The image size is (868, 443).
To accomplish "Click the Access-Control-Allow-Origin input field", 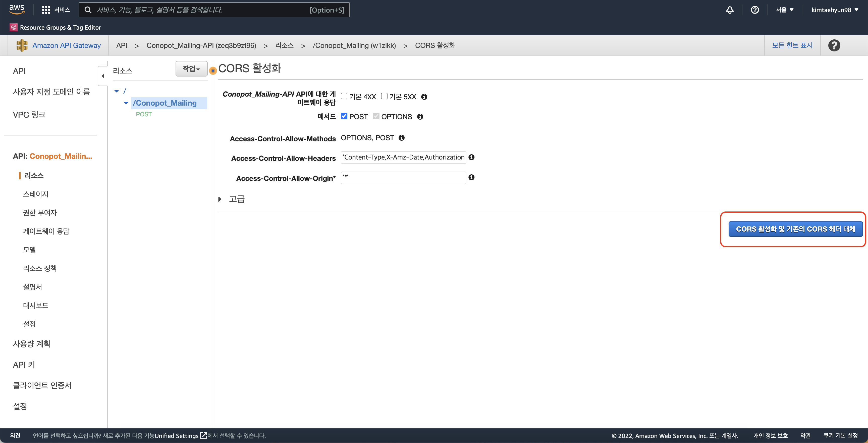I will click(403, 178).
